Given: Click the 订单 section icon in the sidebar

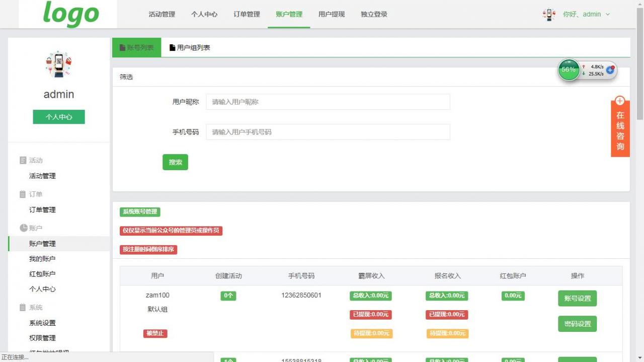Looking at the screenshot, I should pyautogui.click(x=23, y=194).
